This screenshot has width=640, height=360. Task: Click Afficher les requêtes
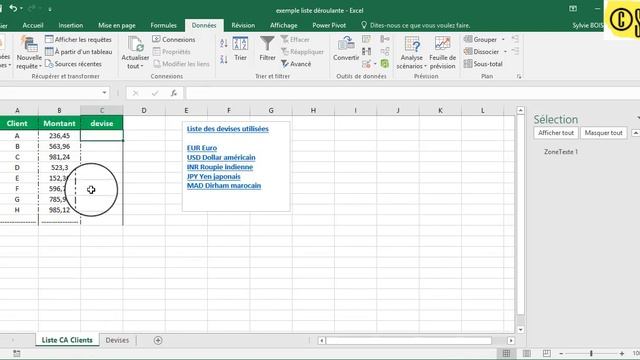(x=78, y=40)
